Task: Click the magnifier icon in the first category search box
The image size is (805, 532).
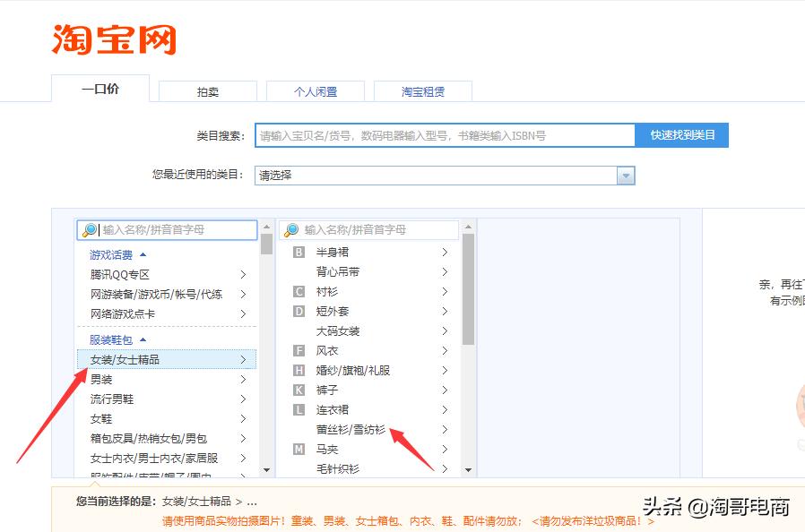Action: (x=90, y=229)
